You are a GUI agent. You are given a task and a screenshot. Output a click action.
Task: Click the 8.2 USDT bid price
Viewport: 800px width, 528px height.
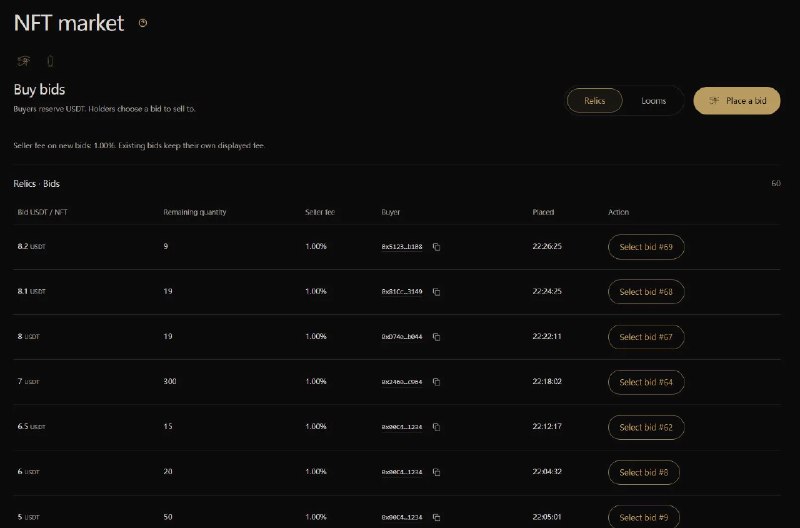32,246
